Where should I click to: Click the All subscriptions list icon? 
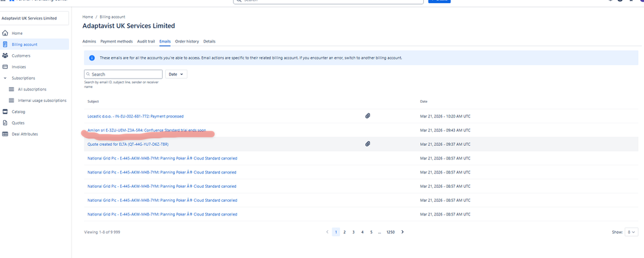[x=12, y=89]
